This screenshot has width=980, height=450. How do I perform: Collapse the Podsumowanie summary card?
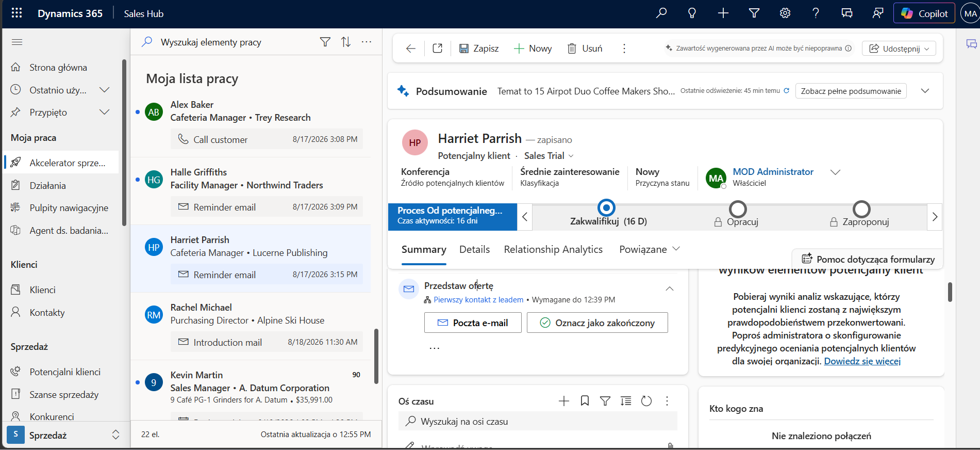coord(925,91)
